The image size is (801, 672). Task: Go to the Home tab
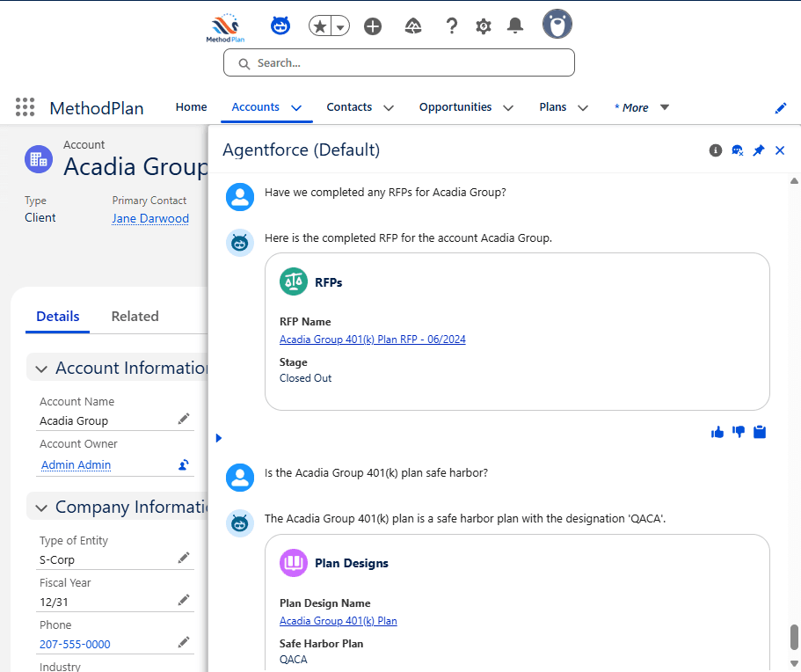[x=191, y=107]
